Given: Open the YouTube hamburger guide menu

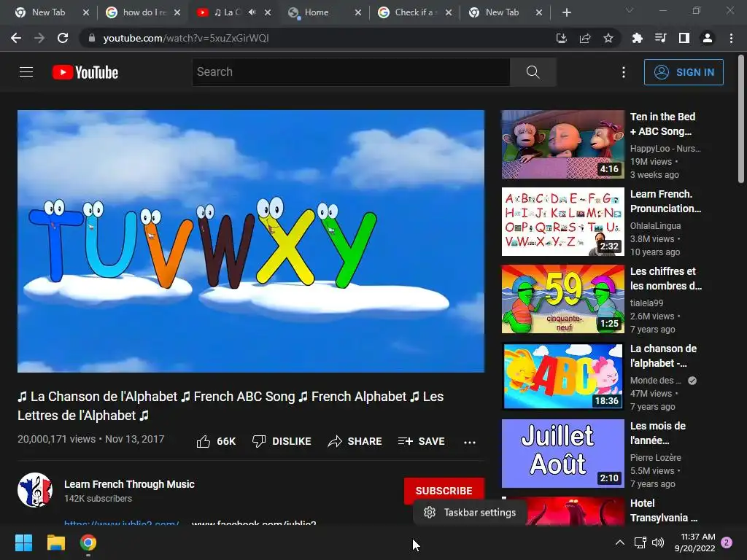Looking at the screenshot, I should point(26,72).
